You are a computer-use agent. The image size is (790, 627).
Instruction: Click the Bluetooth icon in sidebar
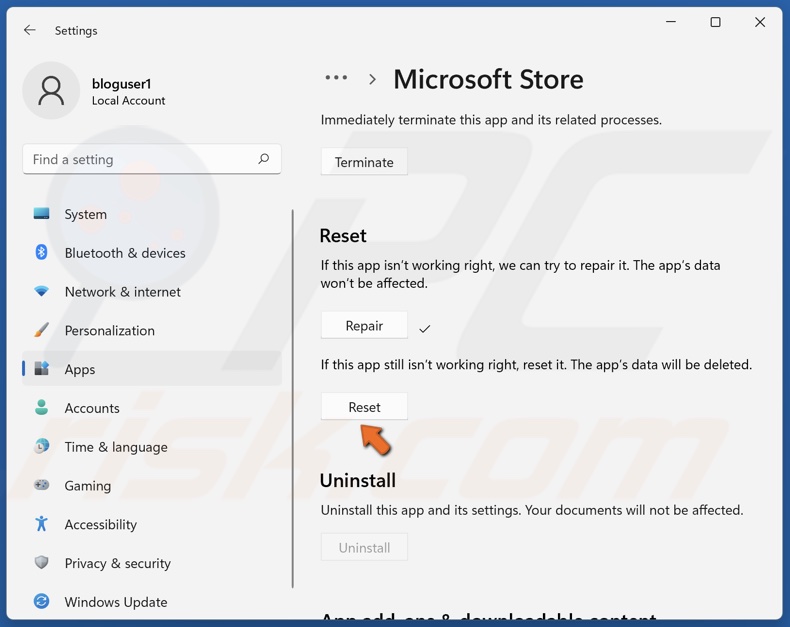click(x=41, y=253)
